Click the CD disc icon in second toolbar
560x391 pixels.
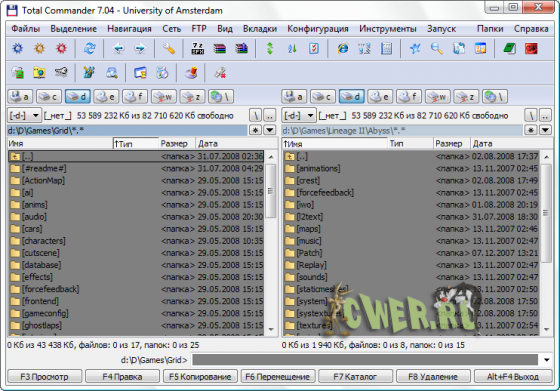pyautogui.click(x=162, y=73)
